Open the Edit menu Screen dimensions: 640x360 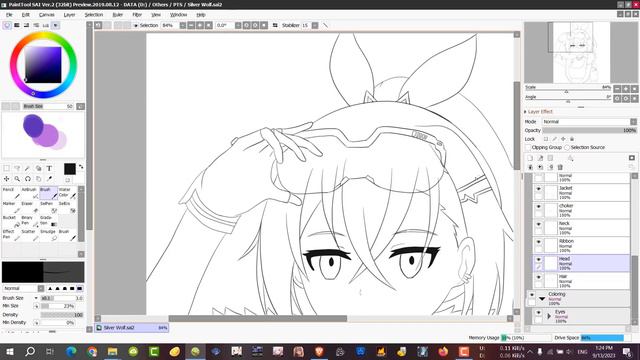tap(26, 15)
